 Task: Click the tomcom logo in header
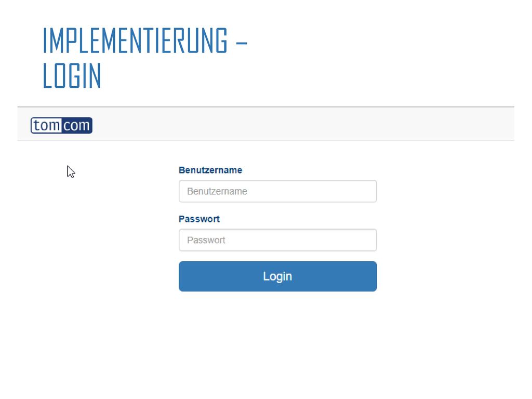[61, 125]
